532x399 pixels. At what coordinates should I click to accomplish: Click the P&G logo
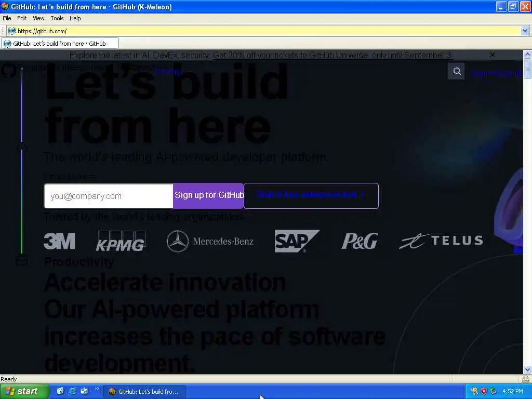(360, 241)
